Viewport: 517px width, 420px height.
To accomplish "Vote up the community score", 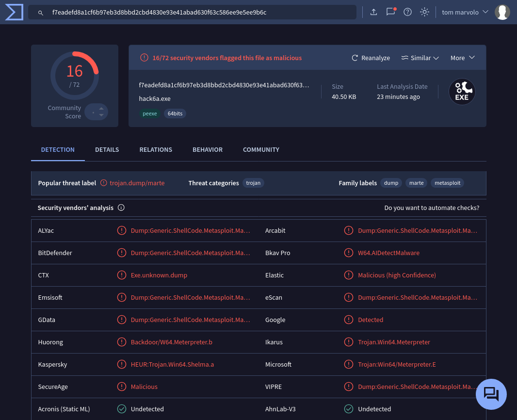I will pos(101,109).
